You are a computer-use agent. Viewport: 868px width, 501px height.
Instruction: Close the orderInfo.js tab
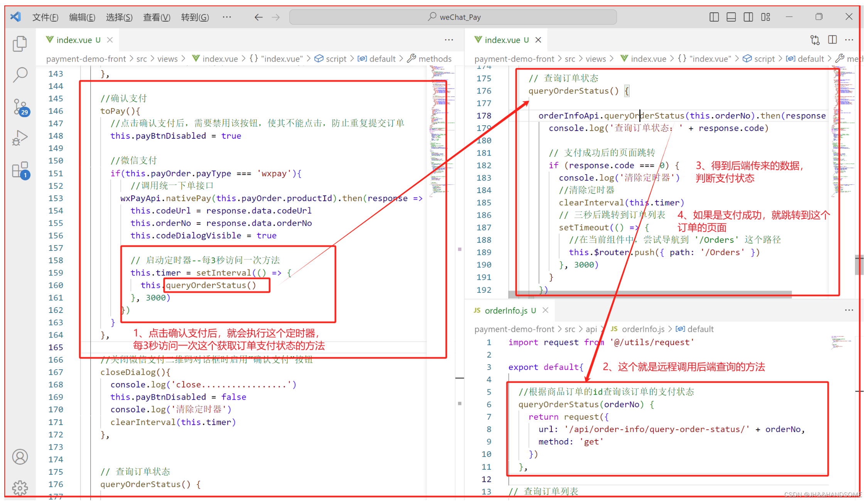click(x=545, y=310)
